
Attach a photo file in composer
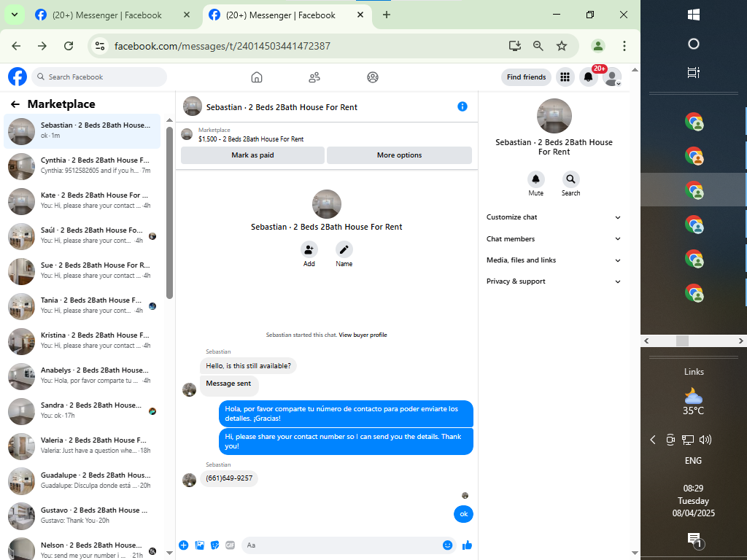click(x=200, y=545)
